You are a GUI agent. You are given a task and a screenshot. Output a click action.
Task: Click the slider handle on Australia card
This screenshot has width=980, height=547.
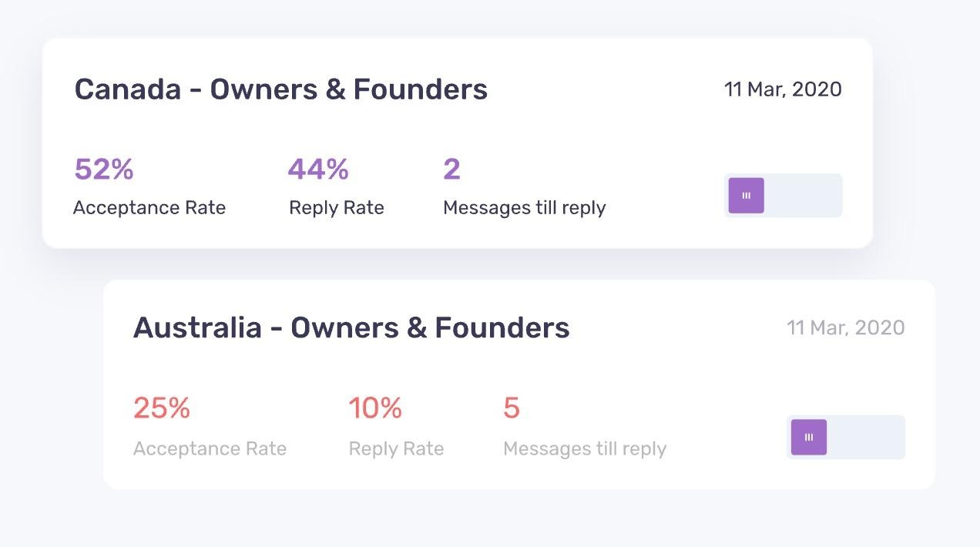click(807, 436)
